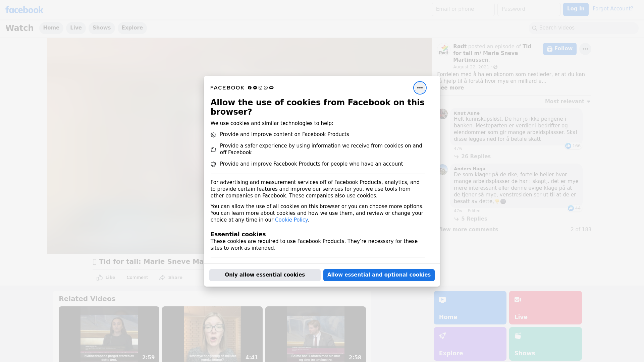Screen dimensions: 644x362
Task: Open the Explore tab in Watch
Action: tap(132, 28)
